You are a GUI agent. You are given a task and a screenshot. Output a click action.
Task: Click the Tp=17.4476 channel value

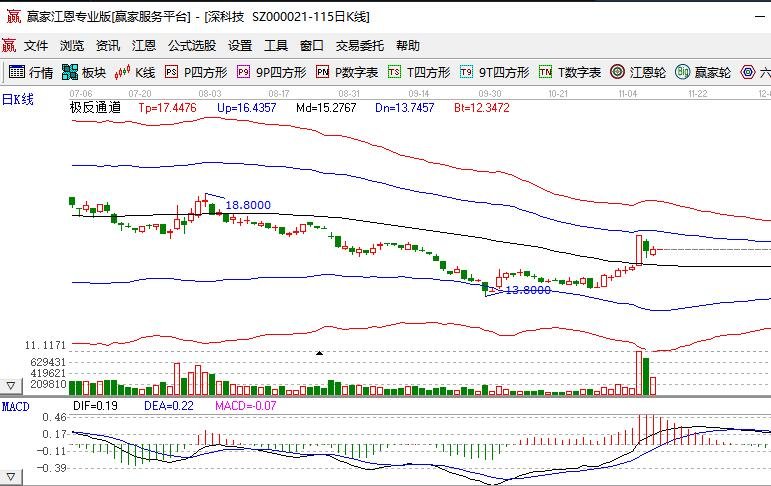pyautogui.click(x=167, y=108)
